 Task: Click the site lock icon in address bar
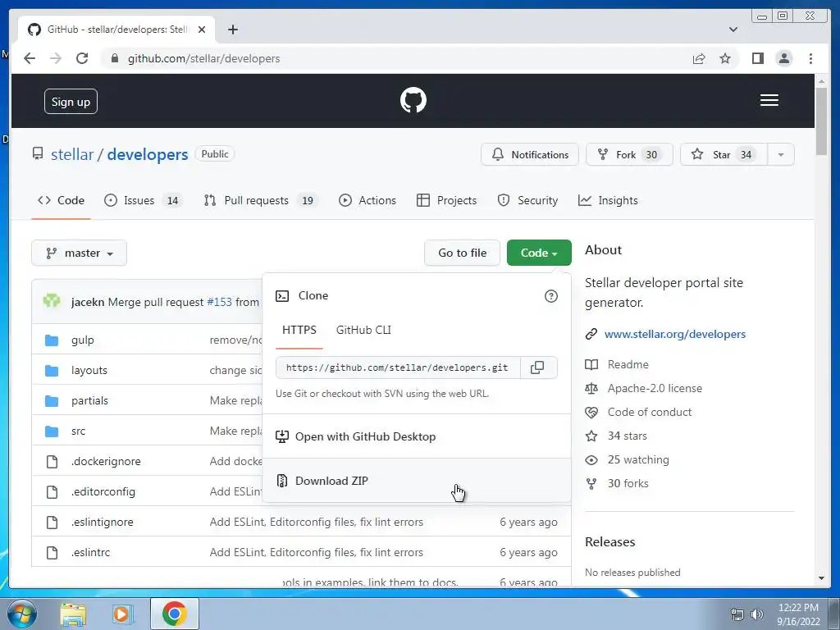[114, 58]
